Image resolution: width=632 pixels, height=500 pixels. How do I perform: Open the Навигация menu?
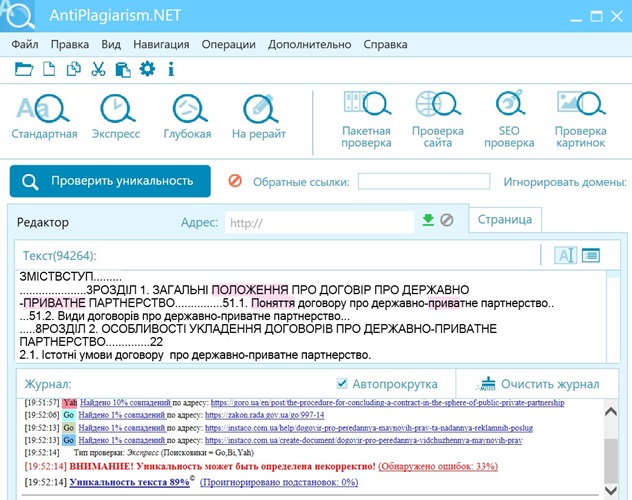[x=161, y=44]
